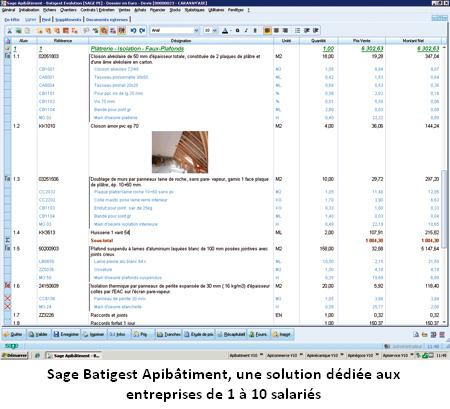The height and width of the screenshot is (409, 450).
Task: Click the Récapitulatif button
Action: pyautogui.click(x=231, y=334)
